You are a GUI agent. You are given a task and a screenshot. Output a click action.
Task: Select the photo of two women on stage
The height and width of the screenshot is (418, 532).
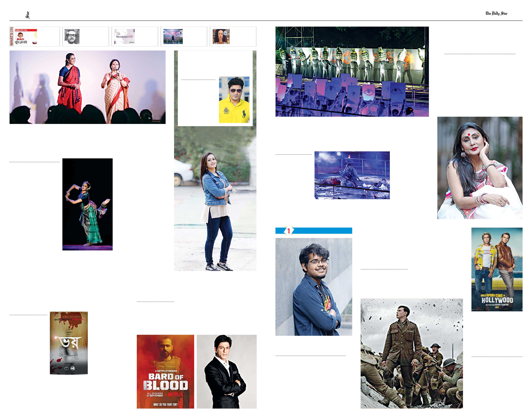(87, 87)
